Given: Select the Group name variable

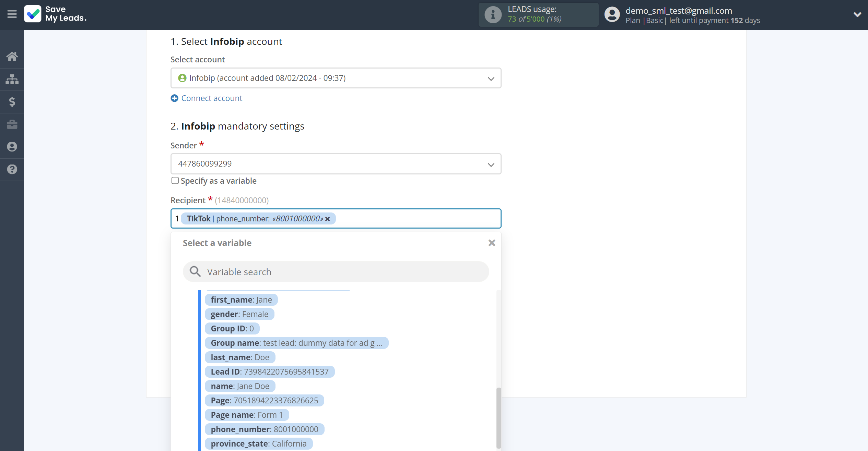Looking at the screenshot, I should pos(297,343).
